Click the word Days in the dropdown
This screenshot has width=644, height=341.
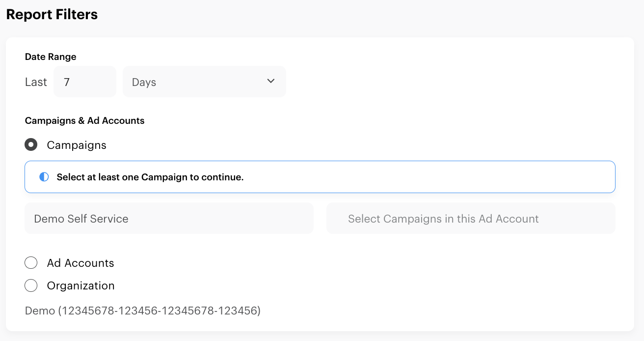(x=144, y=82)
